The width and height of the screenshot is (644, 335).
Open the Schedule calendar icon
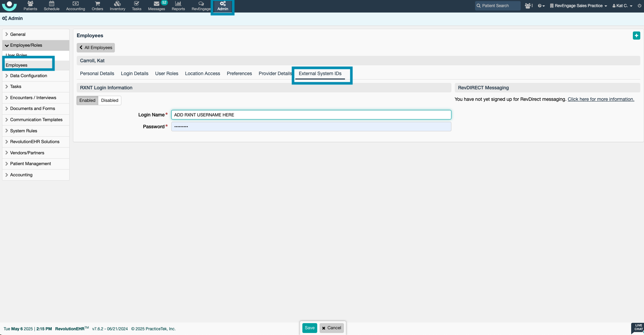51,6
